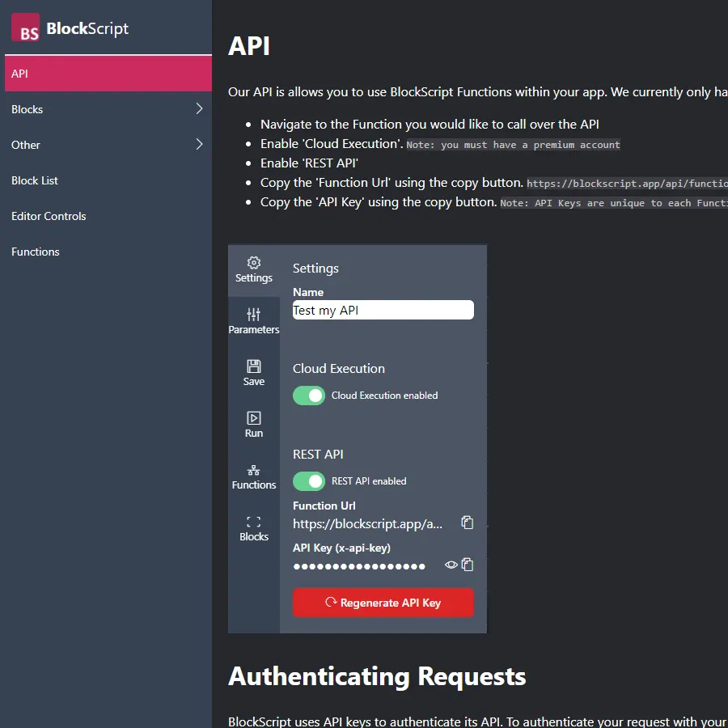Open the Settings gear icon in panel
728x728 pixels.
253,263
